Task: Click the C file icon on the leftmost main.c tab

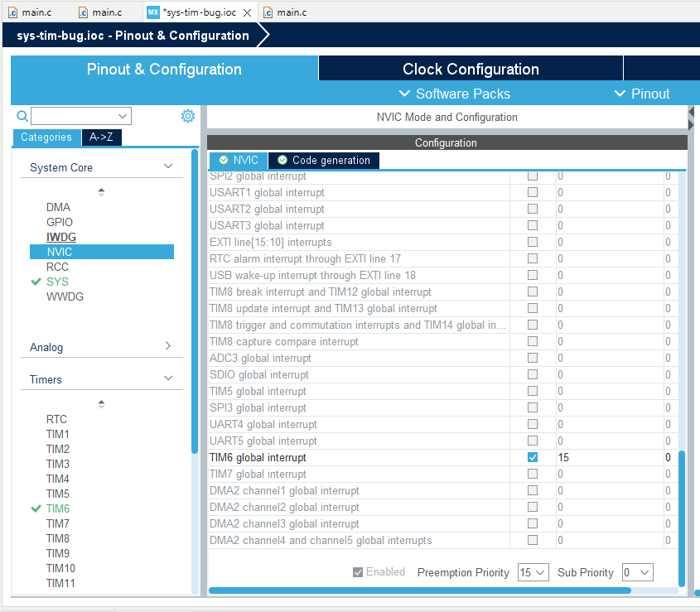Action: pos(12,12)
